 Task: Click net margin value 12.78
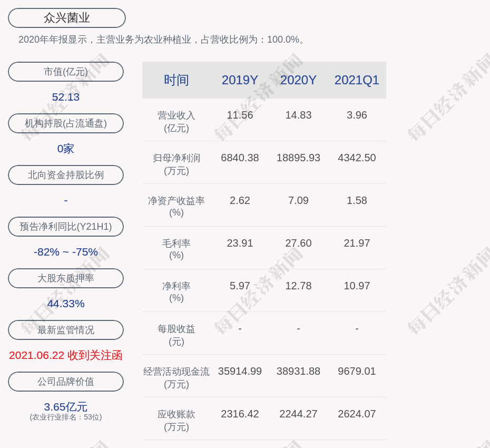pos(298,286)
